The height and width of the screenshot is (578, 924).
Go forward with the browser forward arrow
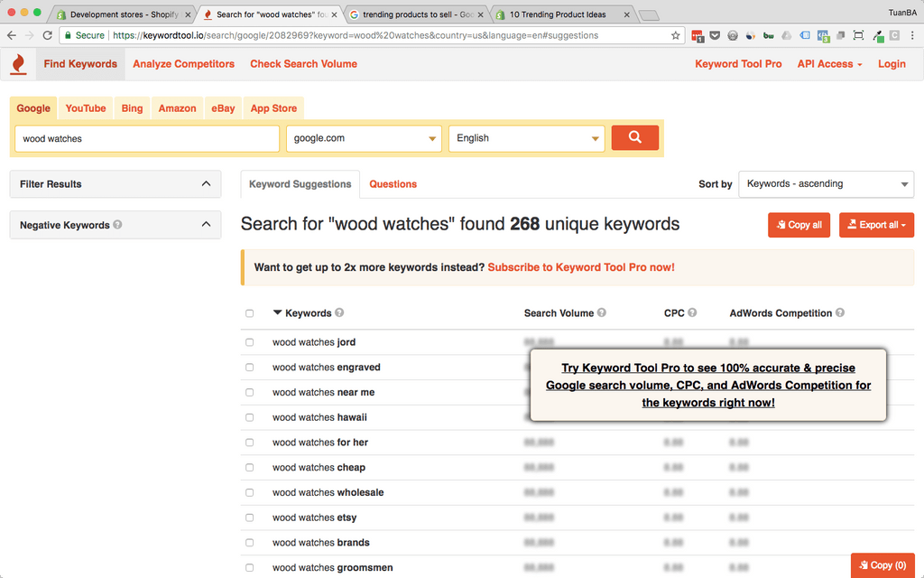(30, 35)
